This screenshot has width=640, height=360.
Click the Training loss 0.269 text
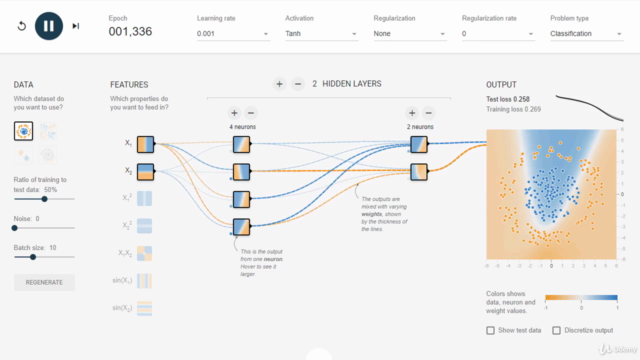513,109
